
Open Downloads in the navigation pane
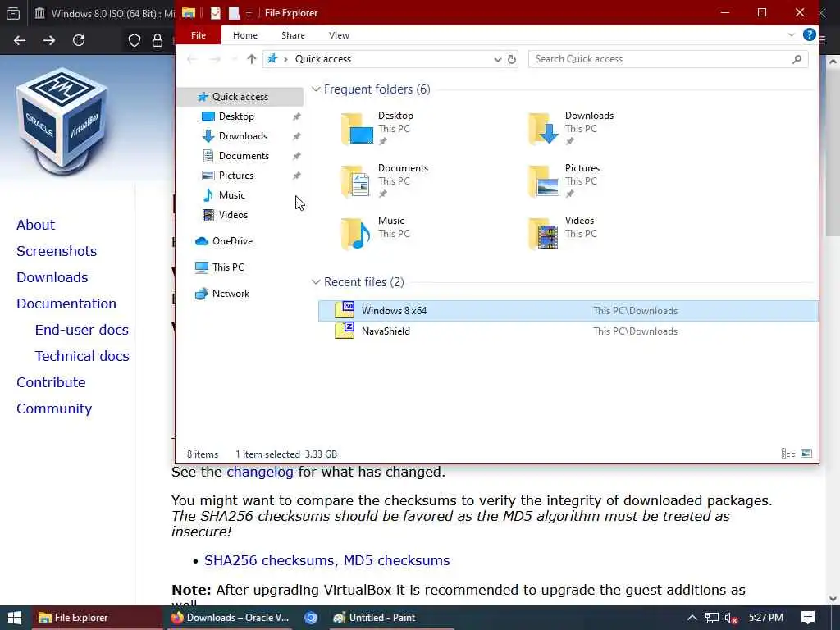click(243, 136)
